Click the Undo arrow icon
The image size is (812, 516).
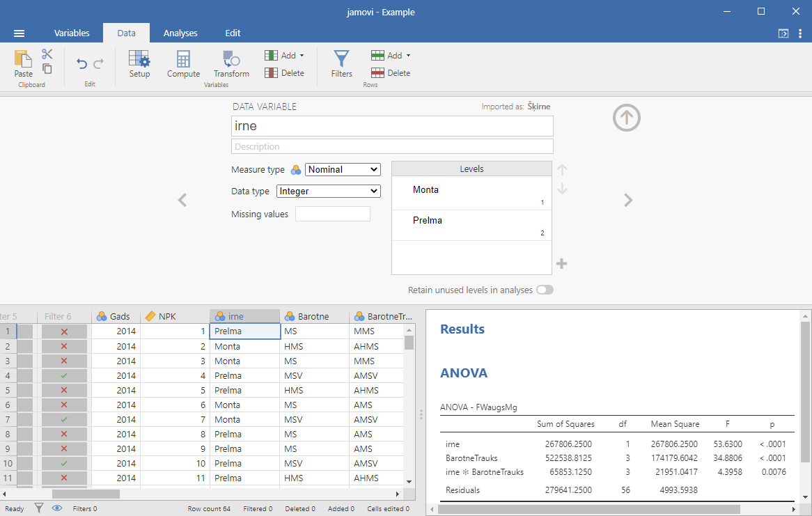click(x=81, y=64)
